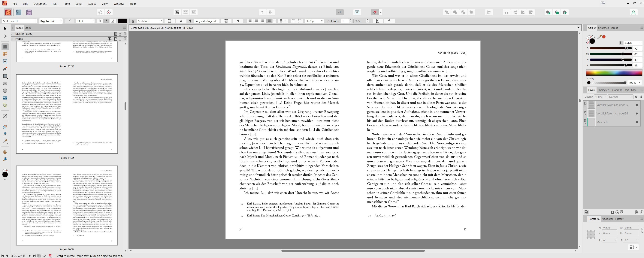Open the 13,5 pt leading dropdown

pos(315,21)
